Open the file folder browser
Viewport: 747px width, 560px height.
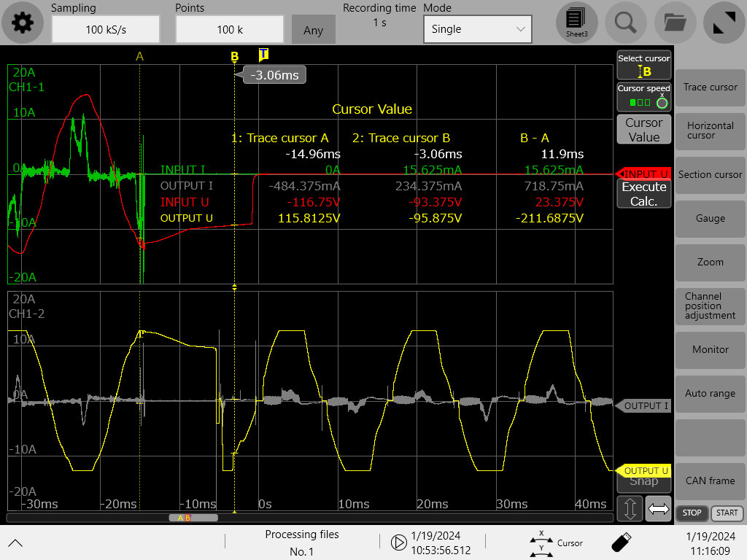tap(675, 23)
